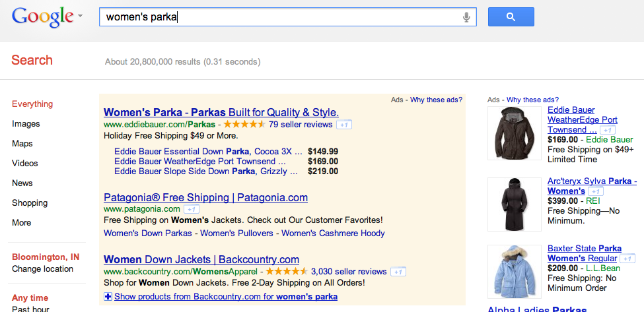644x312 pixels.
Task: Click the microphone voice search icon
Action: pos(466,16)
